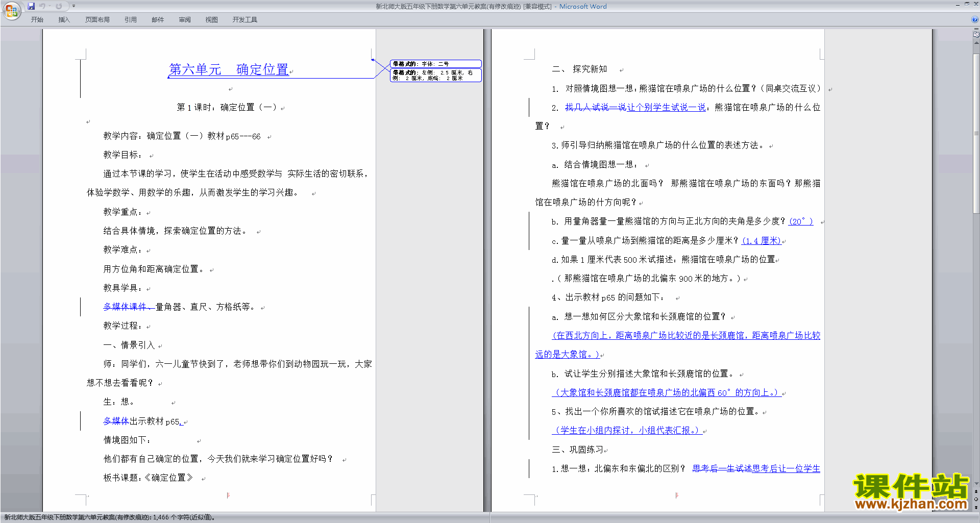Open the 审阅 ribbon tab
Viewport: 980px width, 523px height.
tap(185, 20)
